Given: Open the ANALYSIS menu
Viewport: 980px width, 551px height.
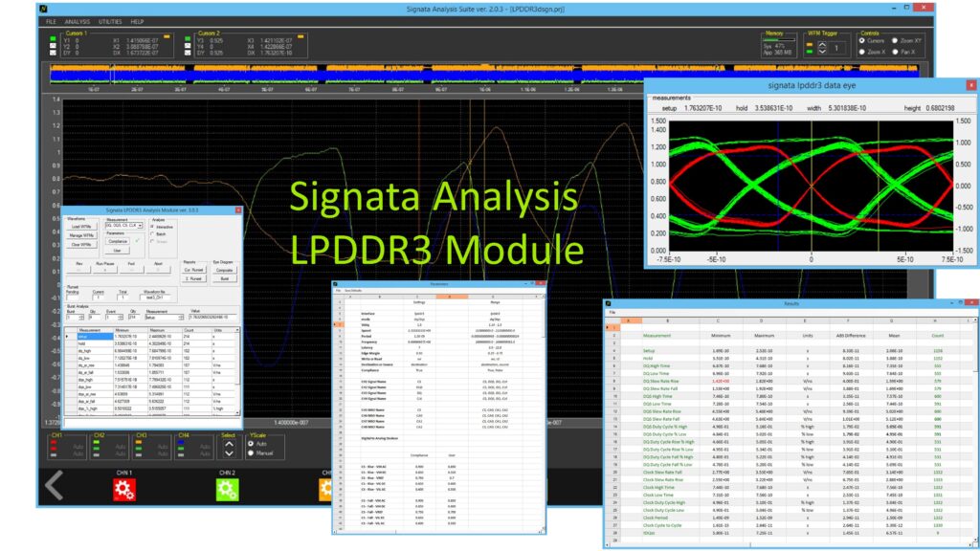Looking at the screenshot, I should pos(79,21).
